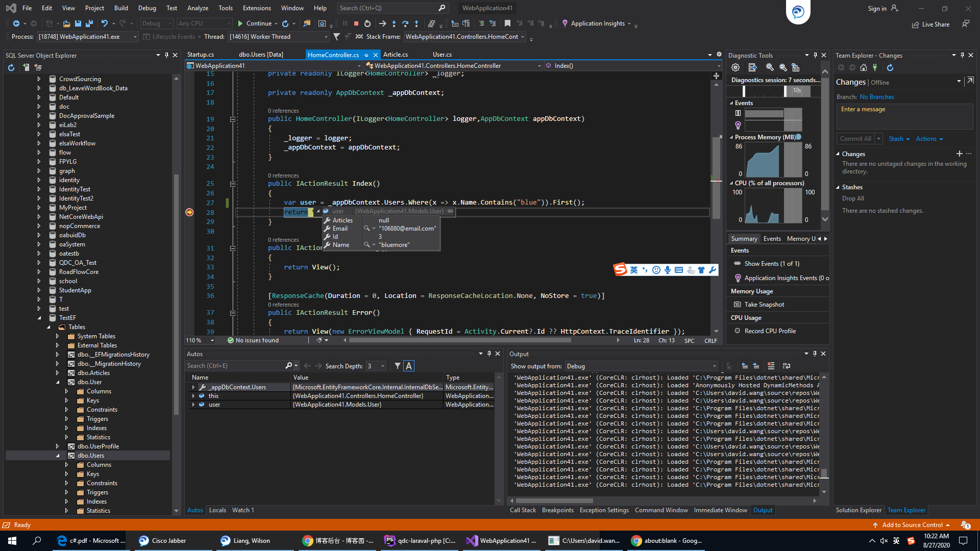Open the Process dropdown for WebApplication41.exe

click(x=135, y=37)
